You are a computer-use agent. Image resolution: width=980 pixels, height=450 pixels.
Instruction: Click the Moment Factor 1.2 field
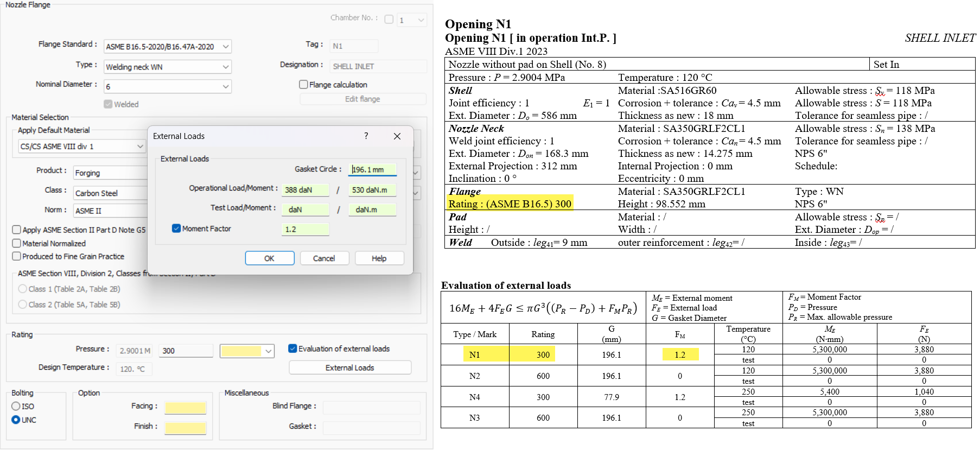tap(306, 229)
